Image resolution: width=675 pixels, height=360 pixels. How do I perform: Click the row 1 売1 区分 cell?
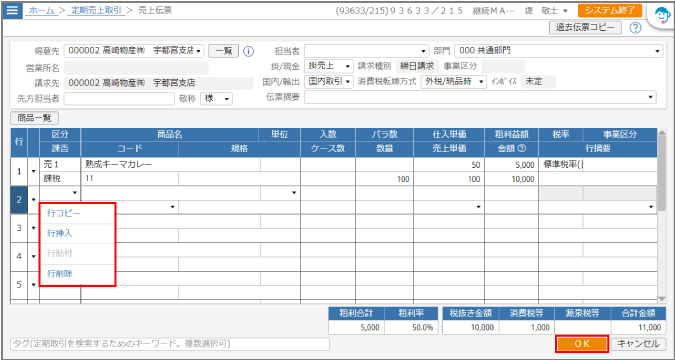click(60, 164)
